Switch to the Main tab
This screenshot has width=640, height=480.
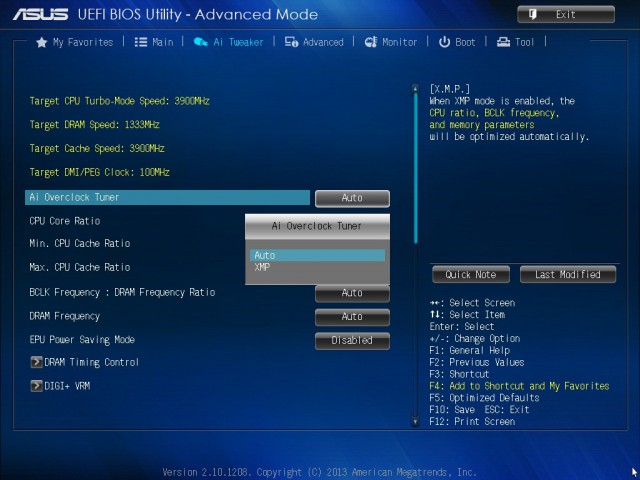tap(154, 42)
